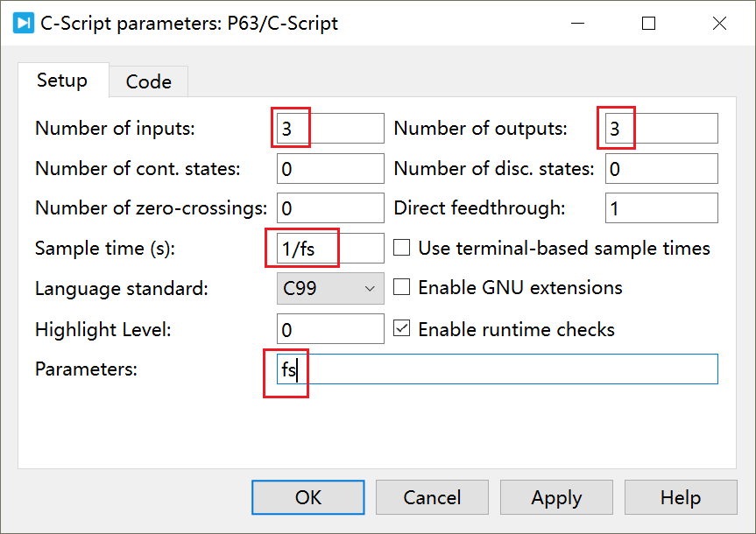
Task: Open the Language standard dropdown
Action: coord(368,287)
